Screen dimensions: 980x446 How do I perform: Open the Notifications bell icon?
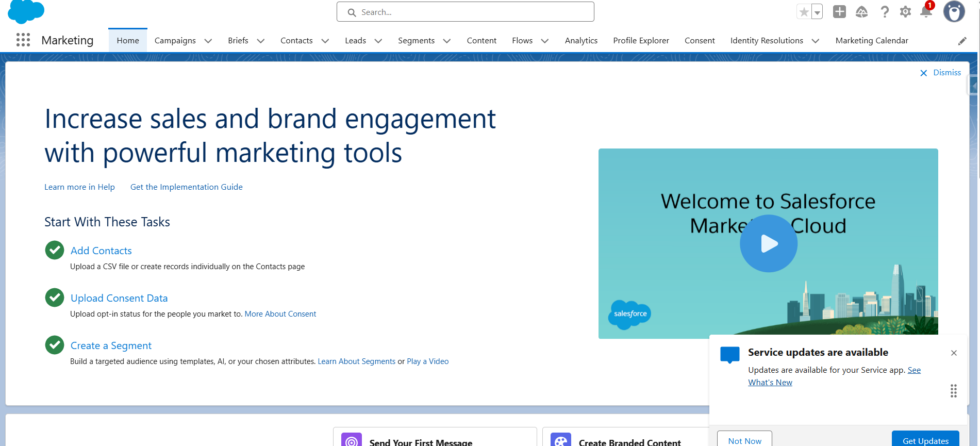tap(926, 11)
